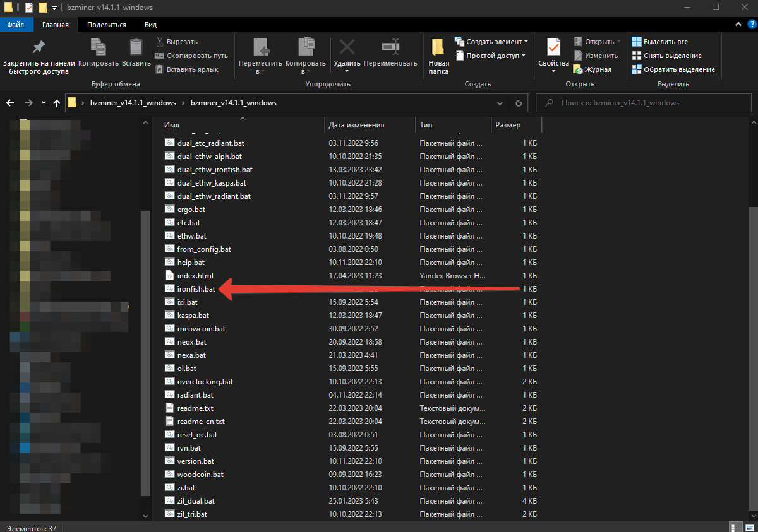Click Вставить ярлык command
The image size is (758, 532).
[x=186, y=69]
